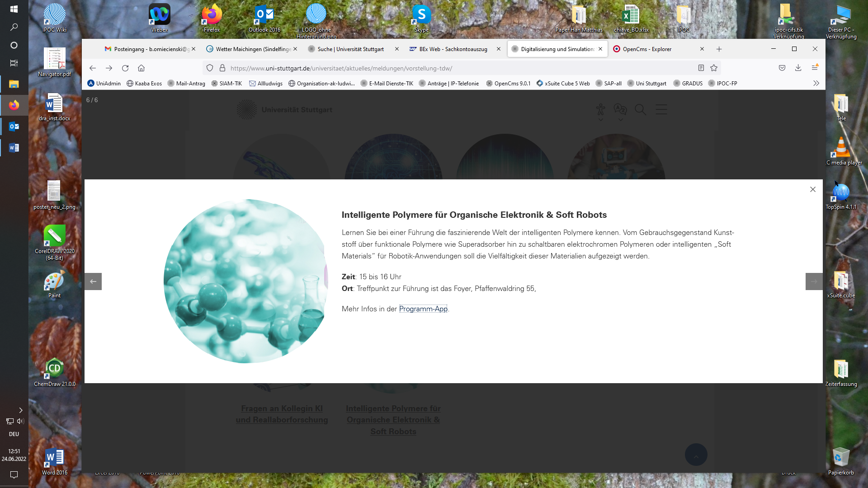The height and width of the screenshot is (488, 868).
Task: Select Navigator.pdf desktop file
Action: 55,62
